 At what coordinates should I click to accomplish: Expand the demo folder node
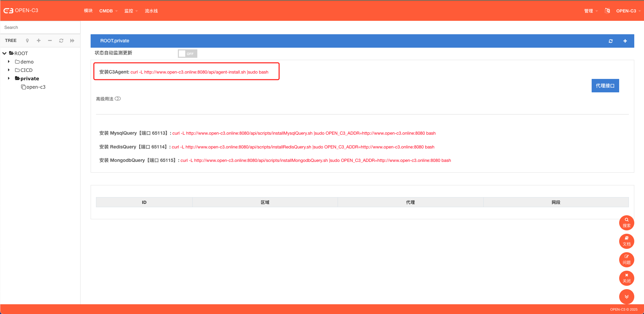click(x=9, y=62)
